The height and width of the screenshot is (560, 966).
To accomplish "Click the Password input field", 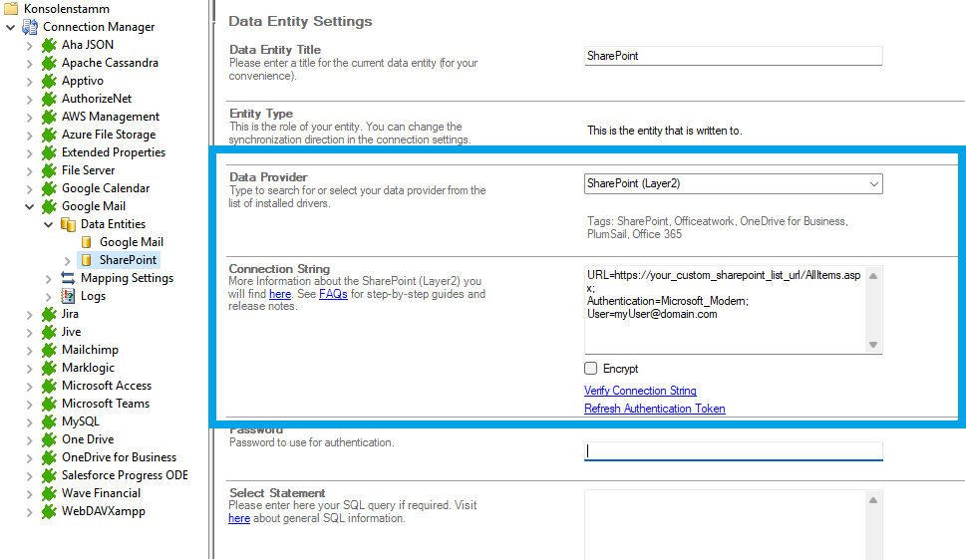I will [733, 451].
